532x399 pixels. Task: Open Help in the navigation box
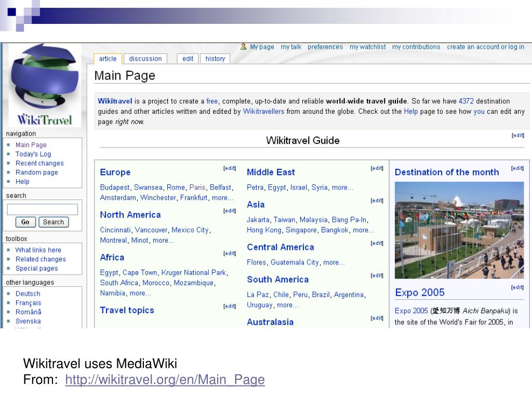click(x=22, y=181)
